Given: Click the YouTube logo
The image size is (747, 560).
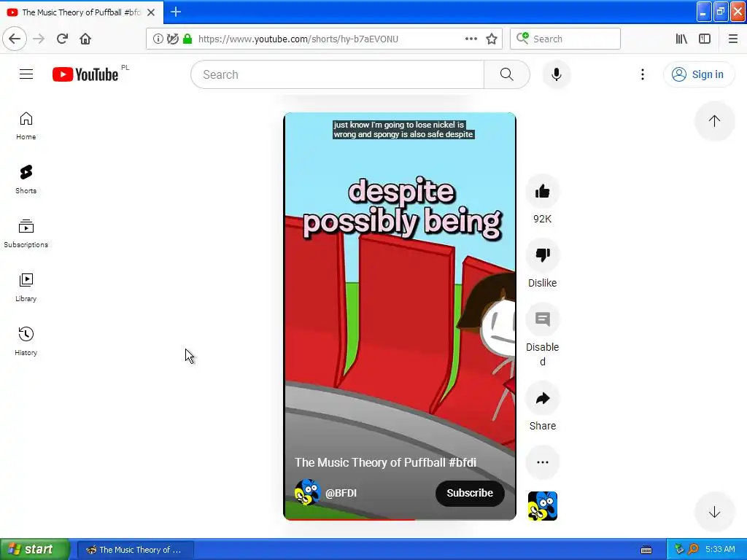Looking at the screenshot, I should pyautogui.click(x=86, y=74).
